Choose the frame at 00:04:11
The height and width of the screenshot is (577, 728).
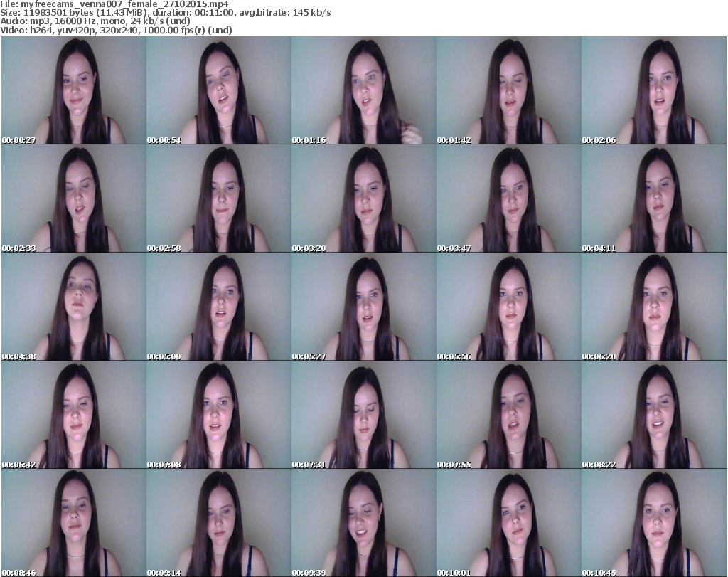pyautogui.click(x=654, y=198)
